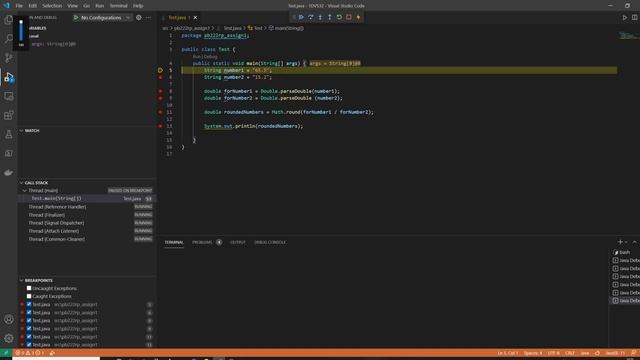640x360 pixels.
Task: Click the volume slider overlay
Action: [21, 32]
